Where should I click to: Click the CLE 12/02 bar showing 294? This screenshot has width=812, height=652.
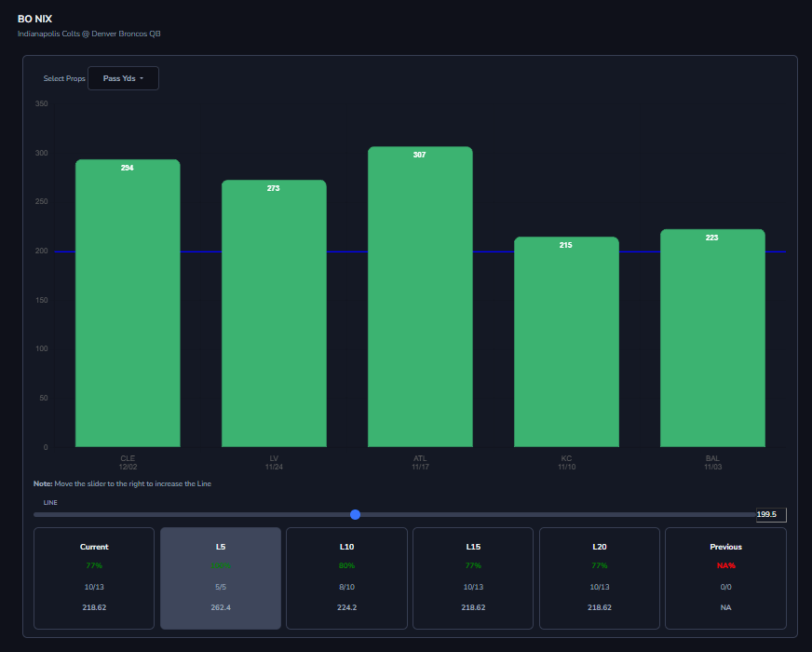point(128,303)
